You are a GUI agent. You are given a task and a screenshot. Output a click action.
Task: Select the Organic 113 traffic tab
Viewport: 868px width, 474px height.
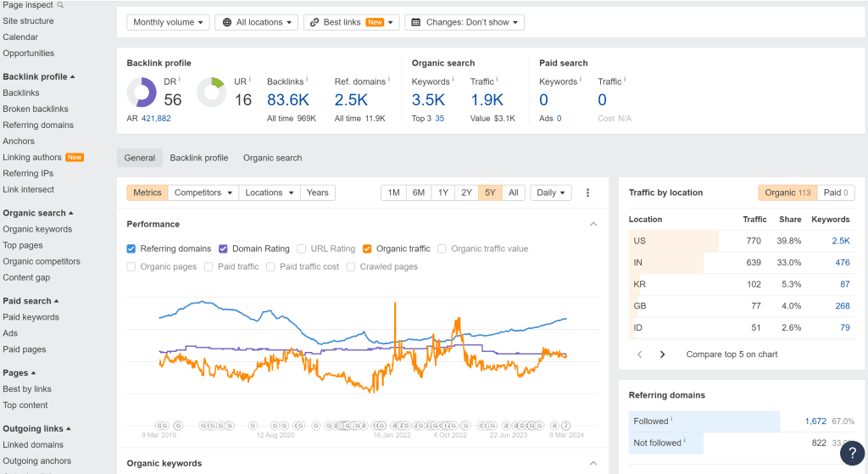(787, 192)
